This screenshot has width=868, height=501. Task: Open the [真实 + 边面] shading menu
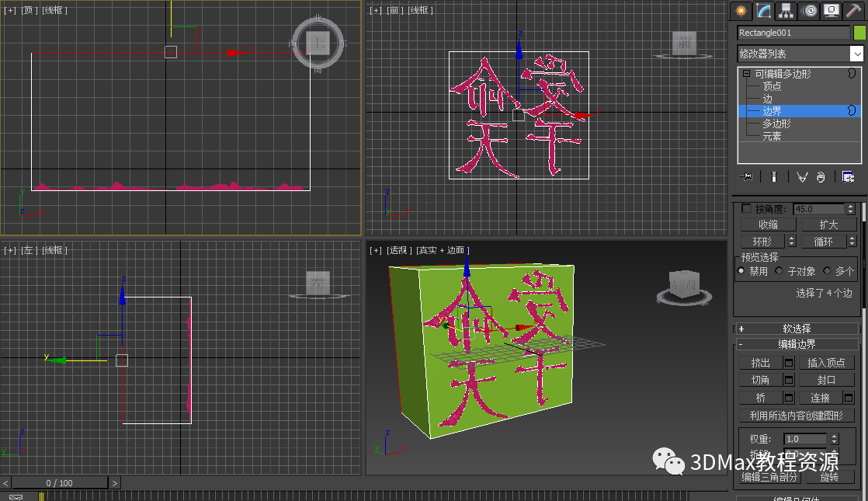tap(443, 250)
